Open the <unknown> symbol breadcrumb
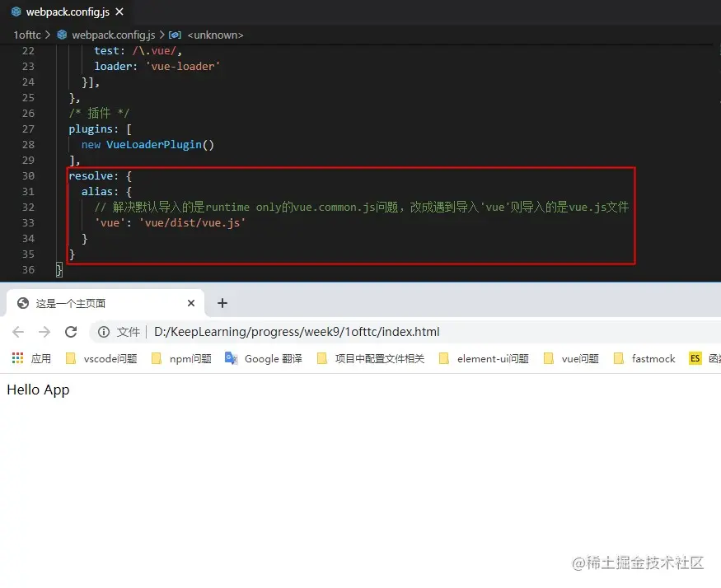 [x=215, y=35]
